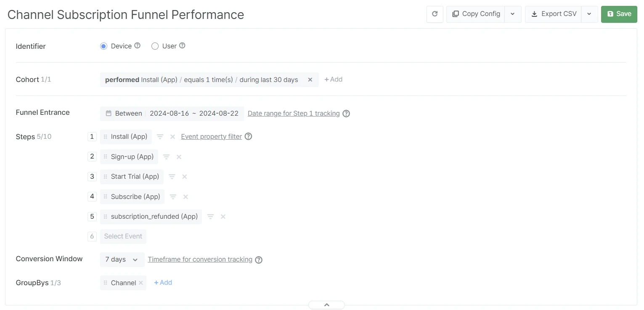Remove the Install cohort condition

click(310, 79)
